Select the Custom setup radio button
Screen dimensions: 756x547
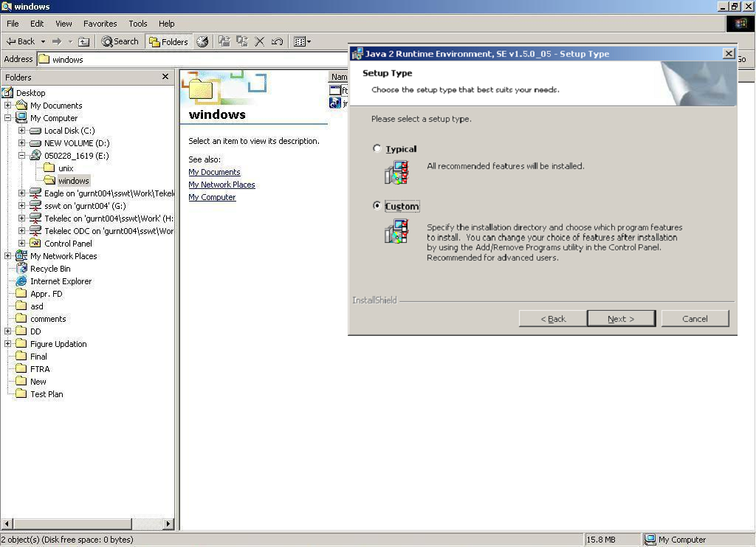pos(377,205)
